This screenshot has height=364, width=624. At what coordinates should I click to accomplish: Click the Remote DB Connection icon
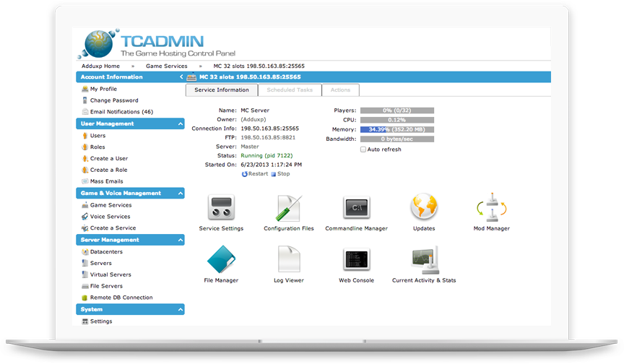click(84, 298)
